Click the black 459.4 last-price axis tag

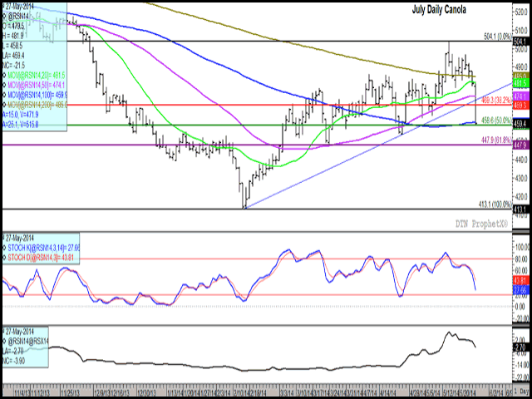520,126
